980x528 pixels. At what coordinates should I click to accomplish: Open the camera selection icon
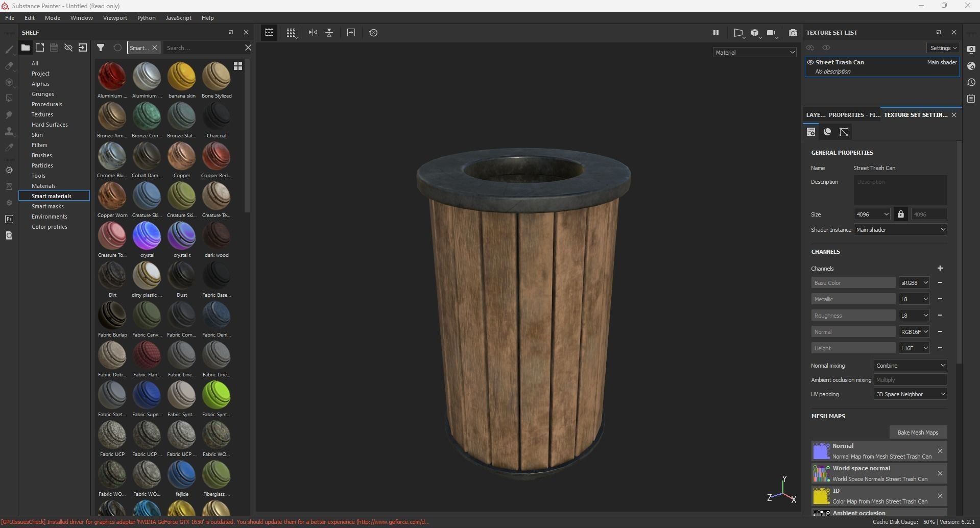pyautogui.click(x=772, y=33)
